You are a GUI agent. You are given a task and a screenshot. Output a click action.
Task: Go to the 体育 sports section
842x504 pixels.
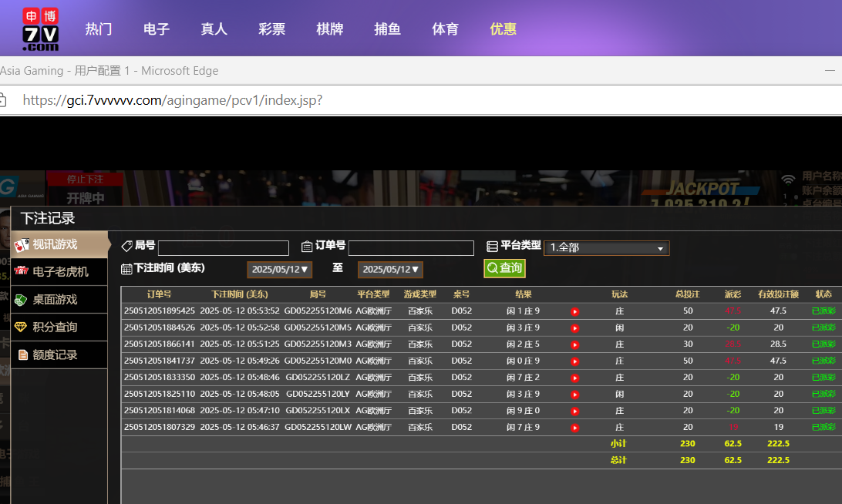coord(446,29)
